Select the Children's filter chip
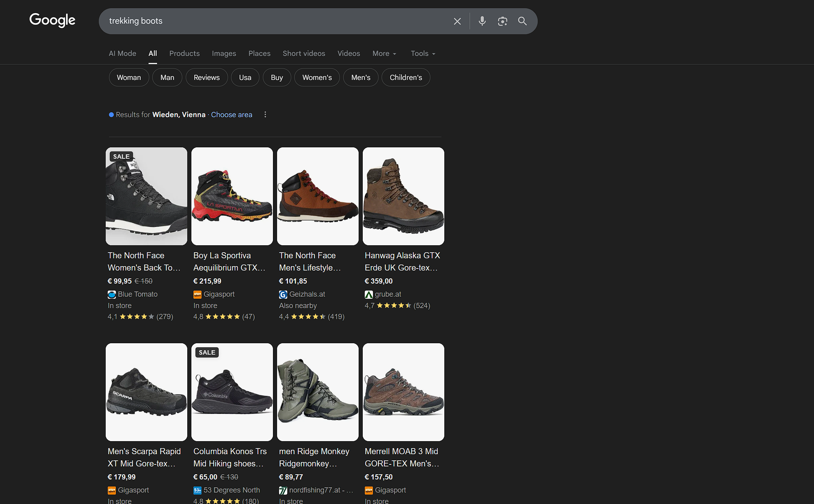The width and height of the screenshot is (814, 504). coord(406,78)
